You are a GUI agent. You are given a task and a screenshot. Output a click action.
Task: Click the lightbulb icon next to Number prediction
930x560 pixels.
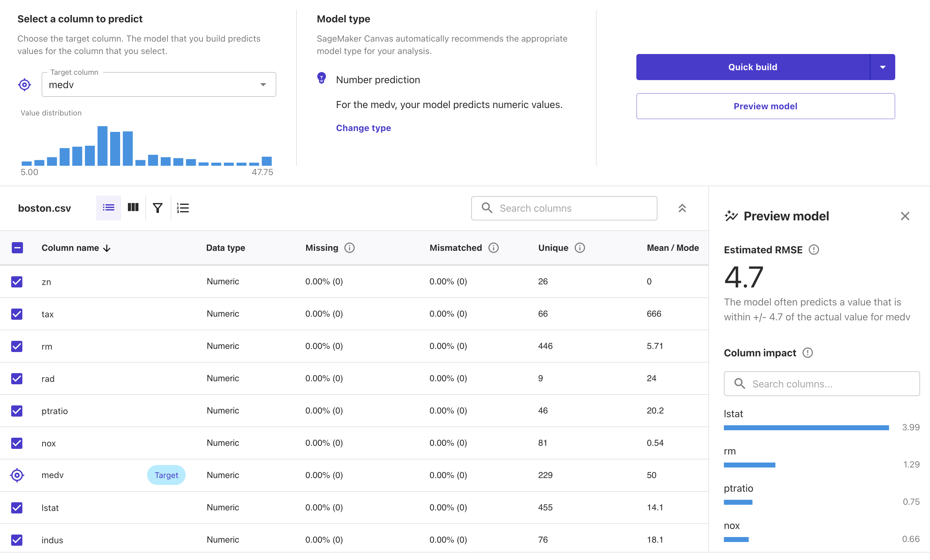(322, 78)
